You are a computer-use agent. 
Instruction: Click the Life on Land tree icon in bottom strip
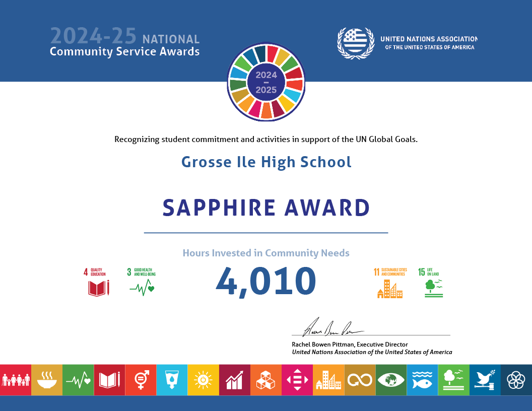[453, 380]
